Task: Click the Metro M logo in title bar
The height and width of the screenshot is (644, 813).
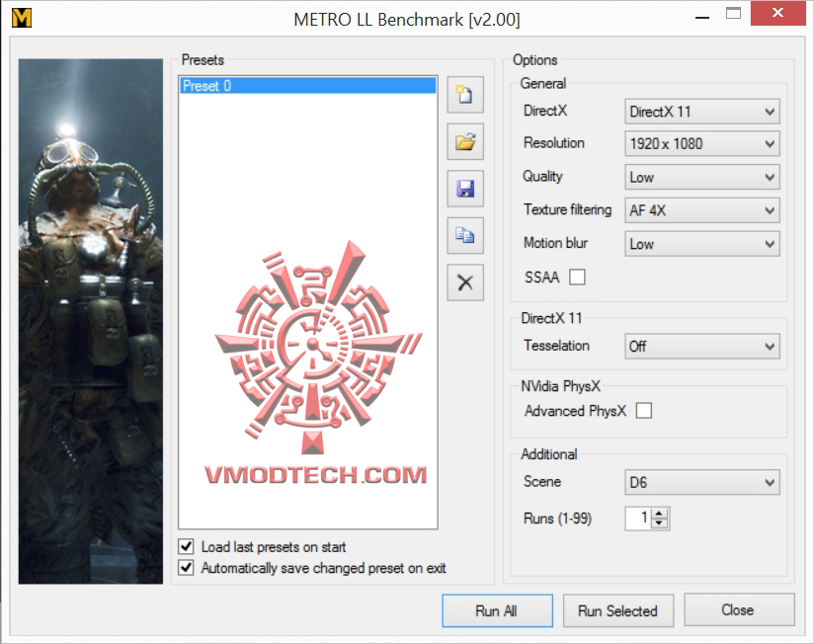Action: pos(22,18)
